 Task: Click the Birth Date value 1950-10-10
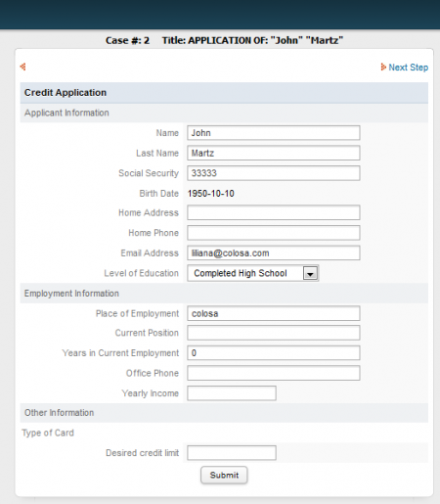211,194
